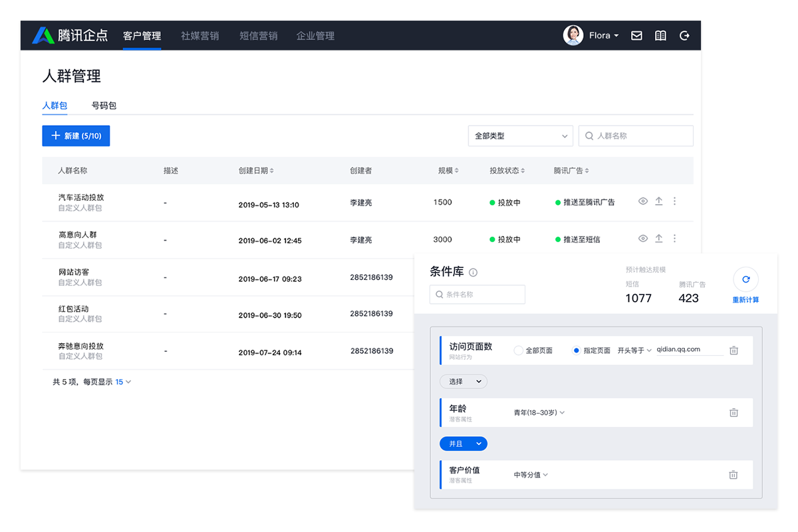Viewport: 798px width, 532px height.
Task: Open the 全部类型 filter dropdown
Action: pyautogui.click(x=521, y=136)
